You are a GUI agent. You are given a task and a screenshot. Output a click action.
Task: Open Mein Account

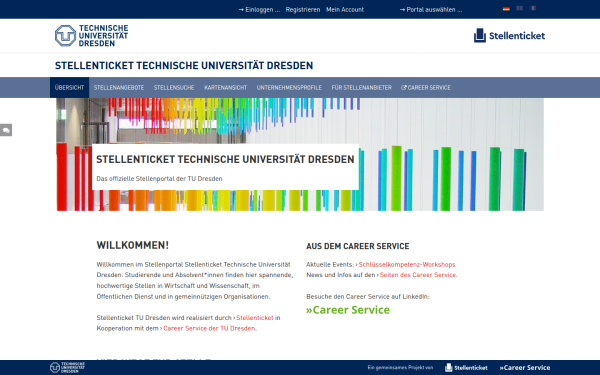pos(345,10)
